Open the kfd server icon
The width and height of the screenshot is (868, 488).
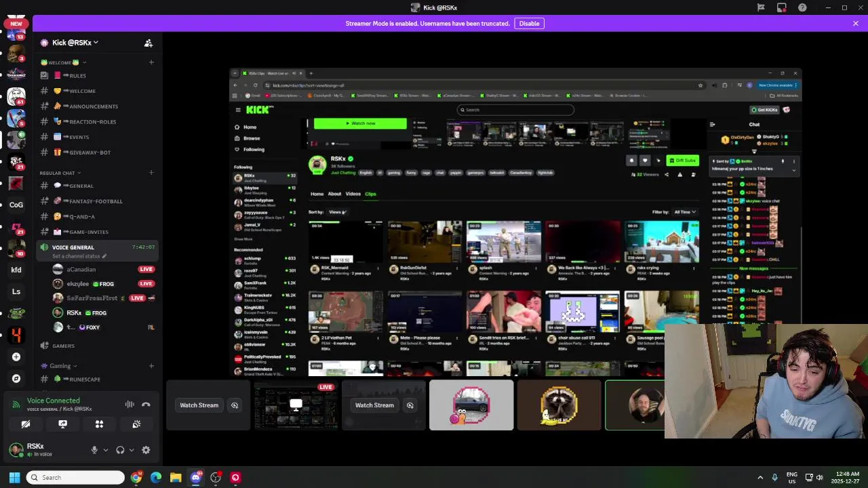16,270
